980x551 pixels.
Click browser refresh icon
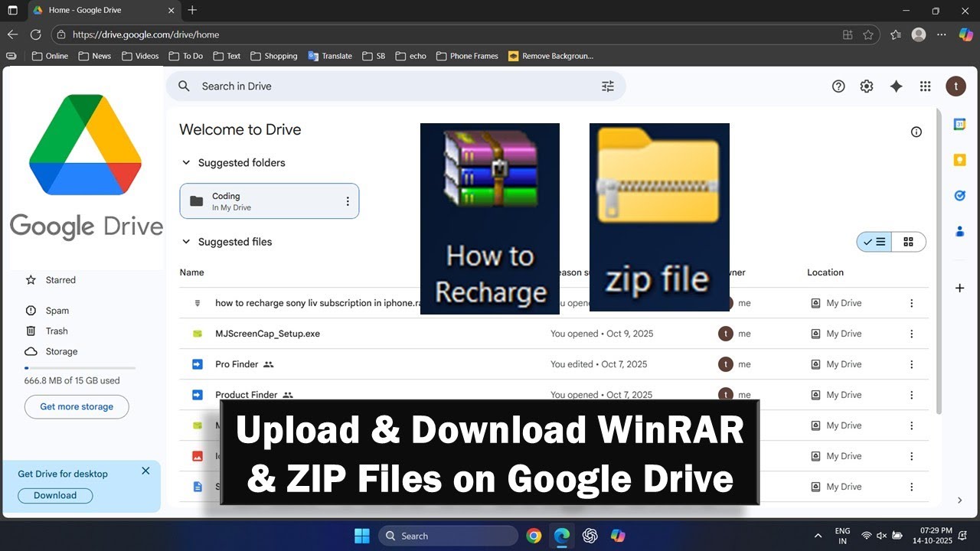(35, 34)
